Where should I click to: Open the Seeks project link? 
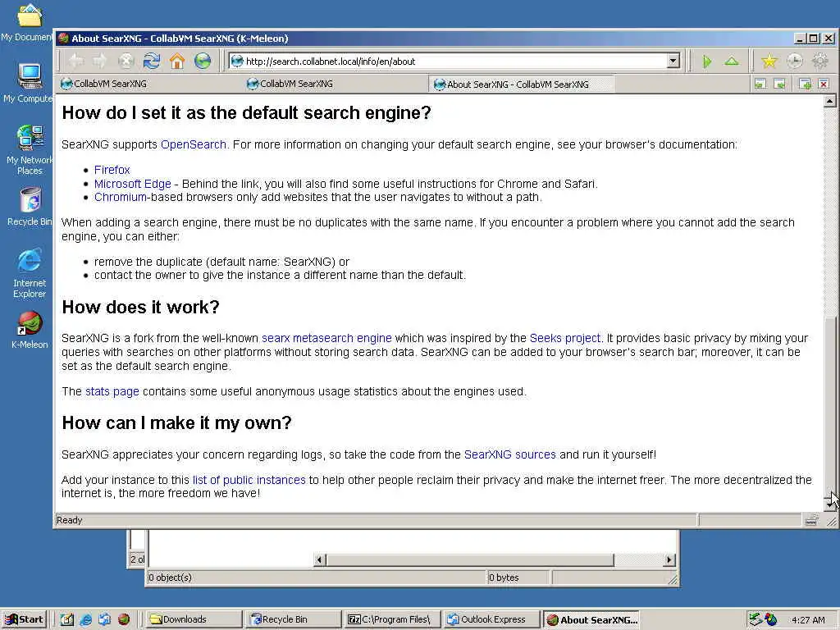pyautogui.click(x=565, y=338)
